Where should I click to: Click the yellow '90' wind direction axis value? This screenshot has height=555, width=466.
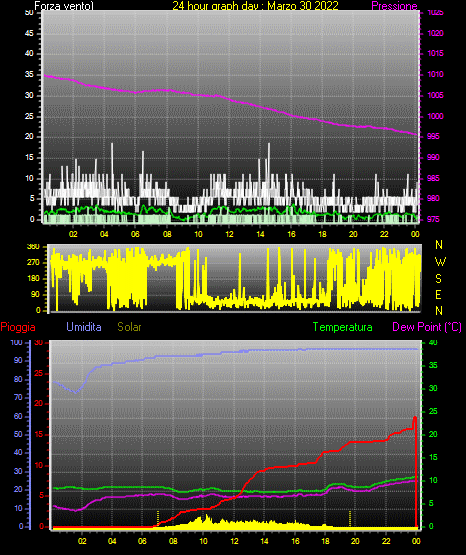pos(35,294)
